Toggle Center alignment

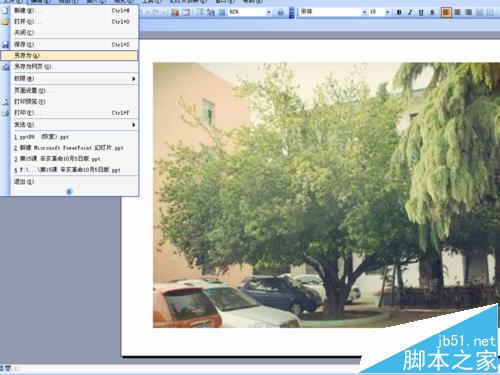pyautogui.click(x=457, y=12)
